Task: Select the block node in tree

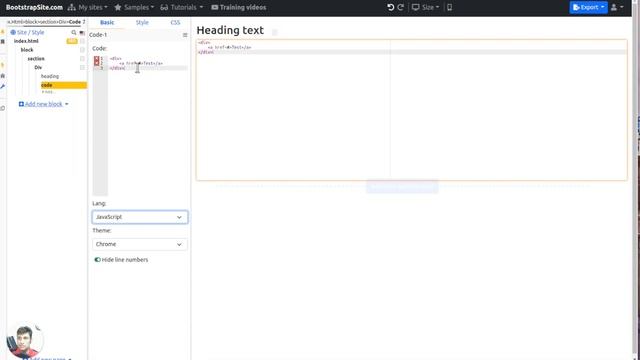Action: [x=27, y=50]
